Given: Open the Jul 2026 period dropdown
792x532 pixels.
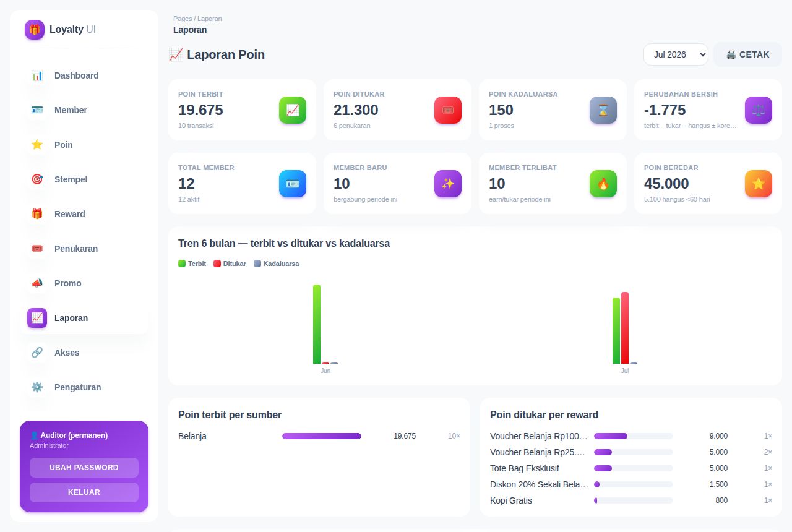Looking at the screenshot, I should coord(676,54).
